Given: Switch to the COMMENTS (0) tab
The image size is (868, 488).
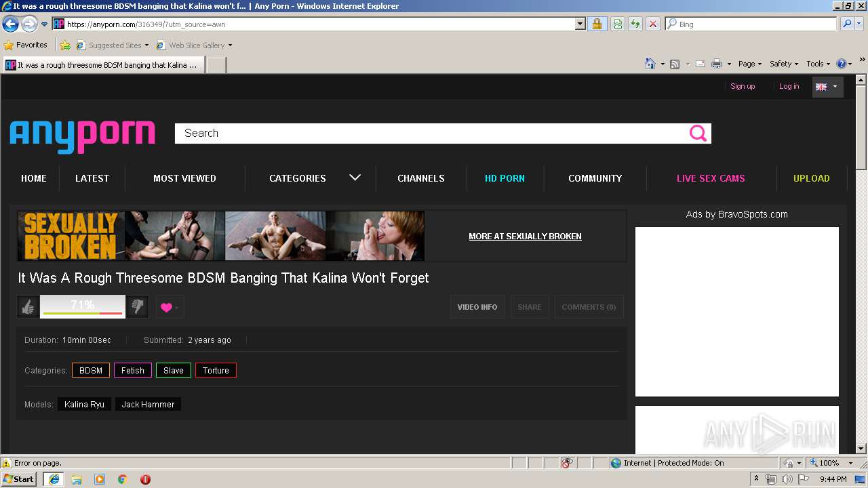Looking at the screenshot, I should (x=589, y=307).
